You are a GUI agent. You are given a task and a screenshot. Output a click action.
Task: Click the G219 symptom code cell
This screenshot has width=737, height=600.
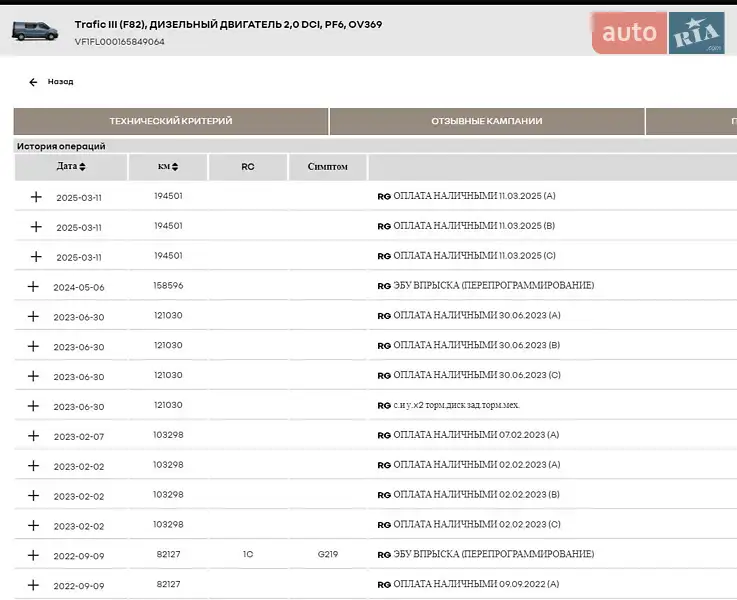[328, 554]
